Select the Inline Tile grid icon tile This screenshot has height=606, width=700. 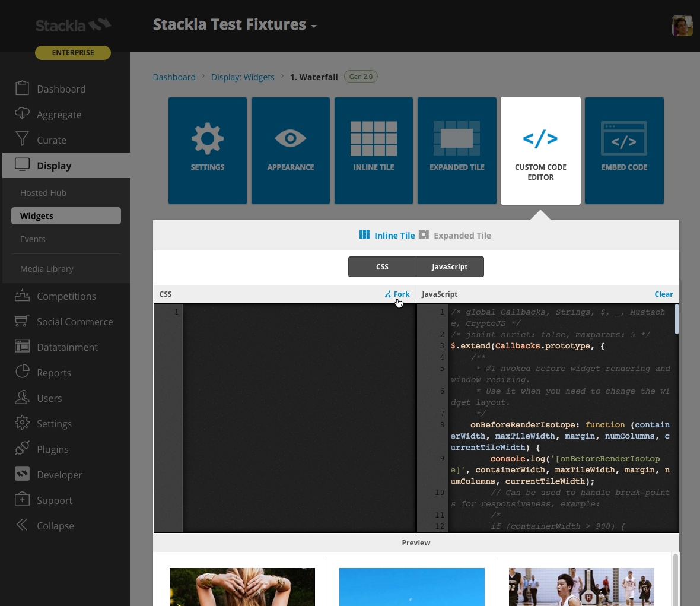pyautogui.click(x=374, y=151)
